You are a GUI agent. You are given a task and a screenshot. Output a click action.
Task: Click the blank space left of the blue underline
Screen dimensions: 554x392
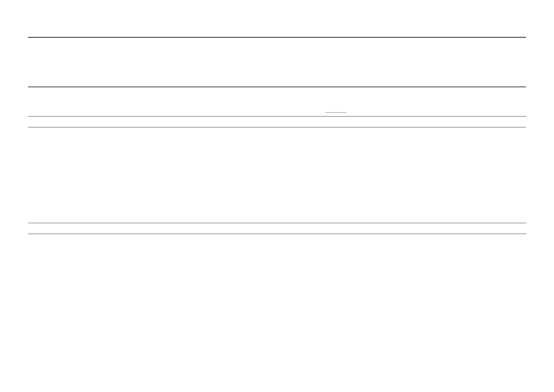pos(176,102)
